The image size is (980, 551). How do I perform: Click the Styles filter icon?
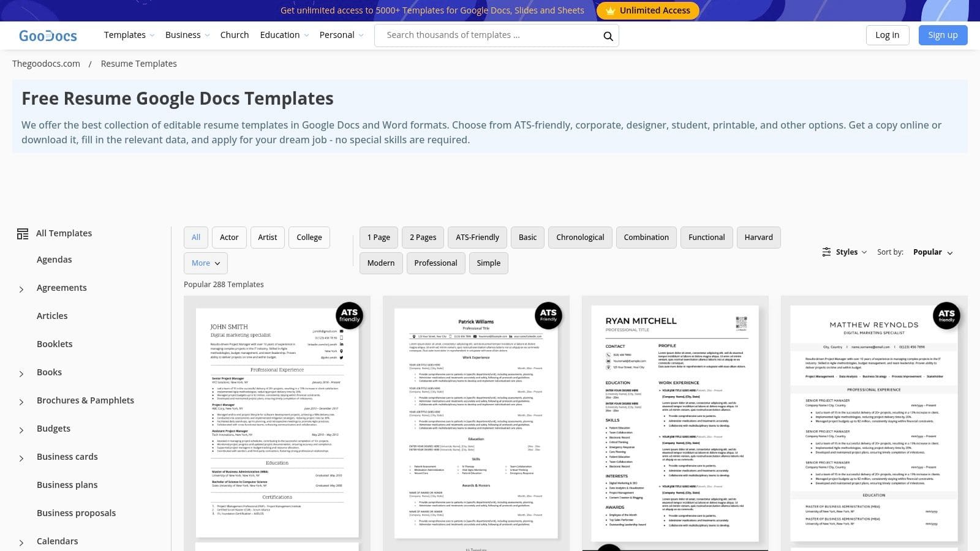click(x=826, y=252)
